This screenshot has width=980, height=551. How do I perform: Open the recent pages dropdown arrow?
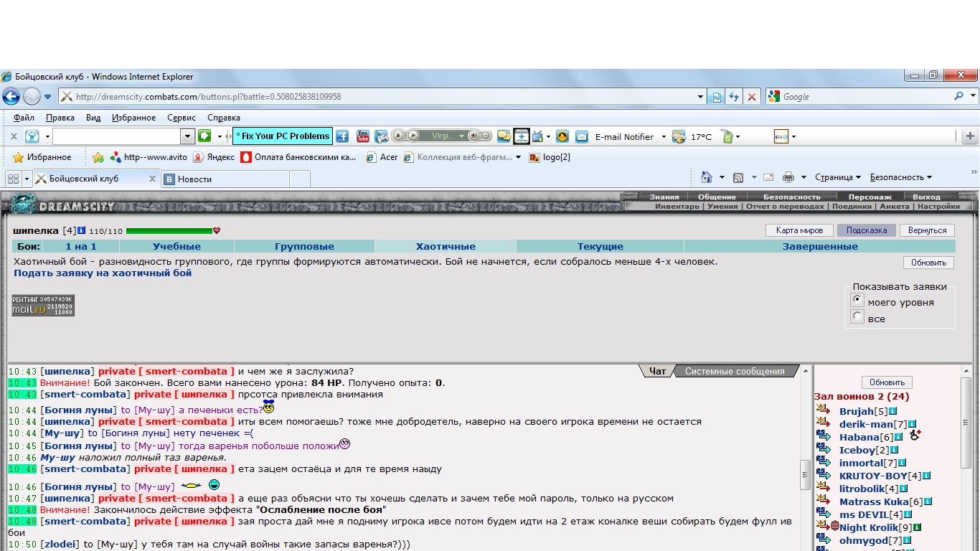pos(48,97)
